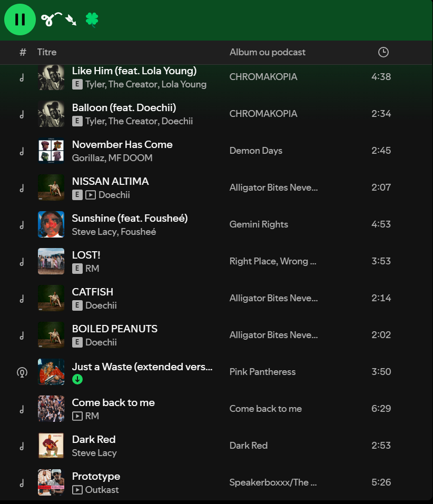Click the note icon beside Come back to me

click(x=22, y=410)
